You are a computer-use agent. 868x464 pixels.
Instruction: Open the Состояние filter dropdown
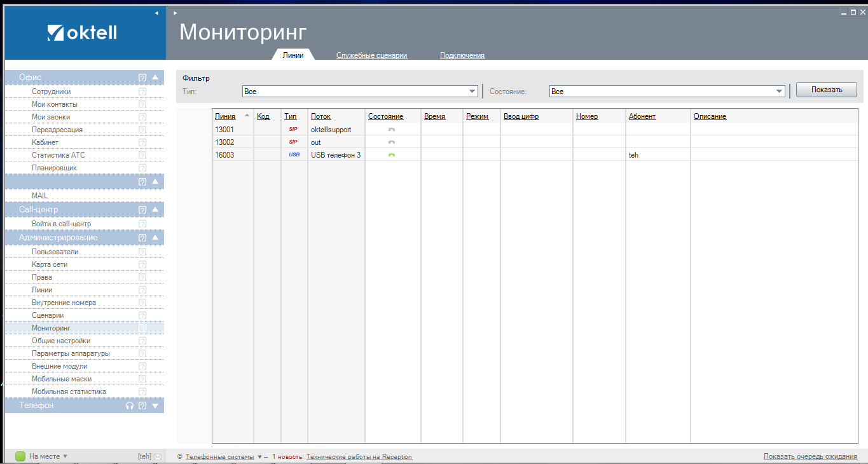pos(779,92)
